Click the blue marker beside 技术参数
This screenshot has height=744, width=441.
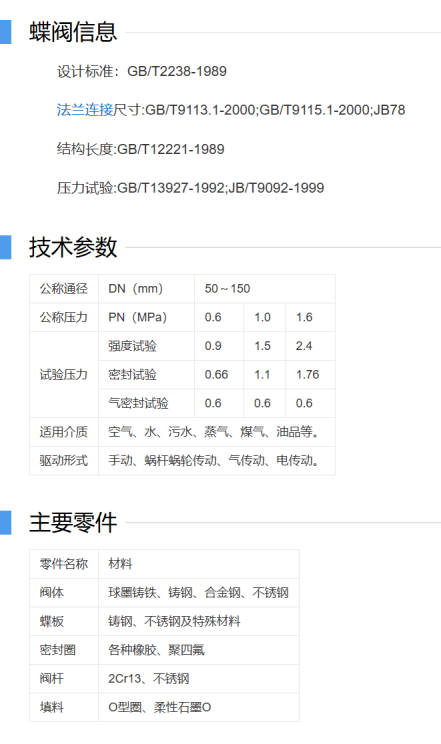click(x=5, y=247)
